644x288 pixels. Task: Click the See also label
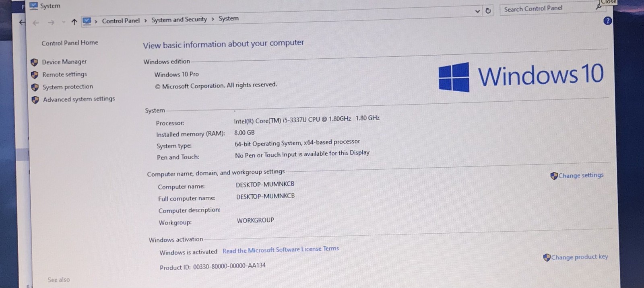(59, 280)
